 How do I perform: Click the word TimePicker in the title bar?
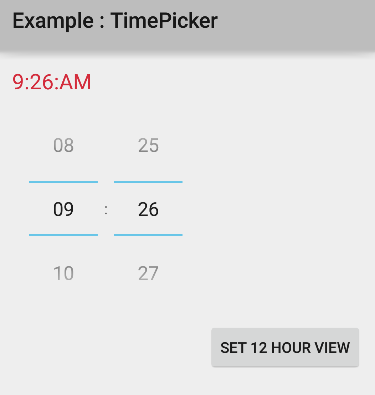point(164,21)
